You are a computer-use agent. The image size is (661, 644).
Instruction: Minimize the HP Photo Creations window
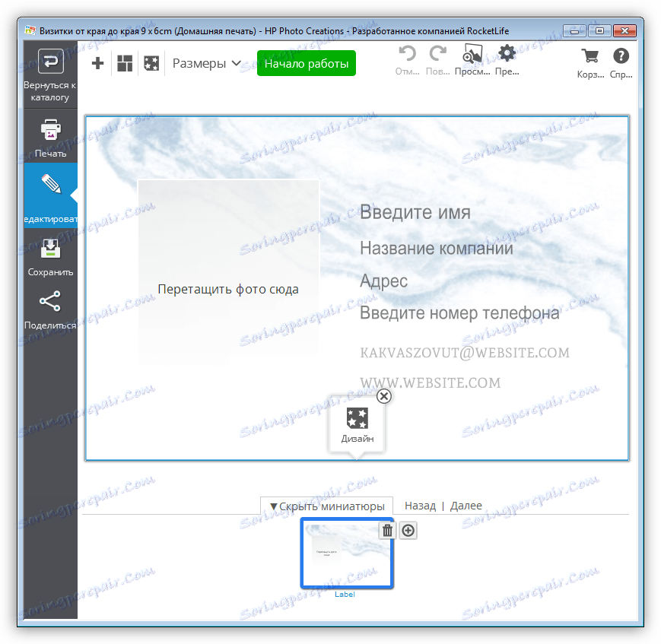(574, 30)
